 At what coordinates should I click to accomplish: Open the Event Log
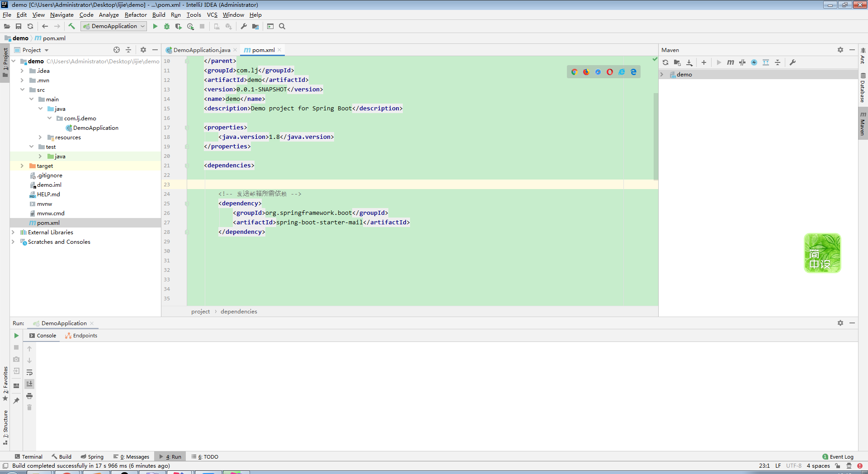click(838, 456)
